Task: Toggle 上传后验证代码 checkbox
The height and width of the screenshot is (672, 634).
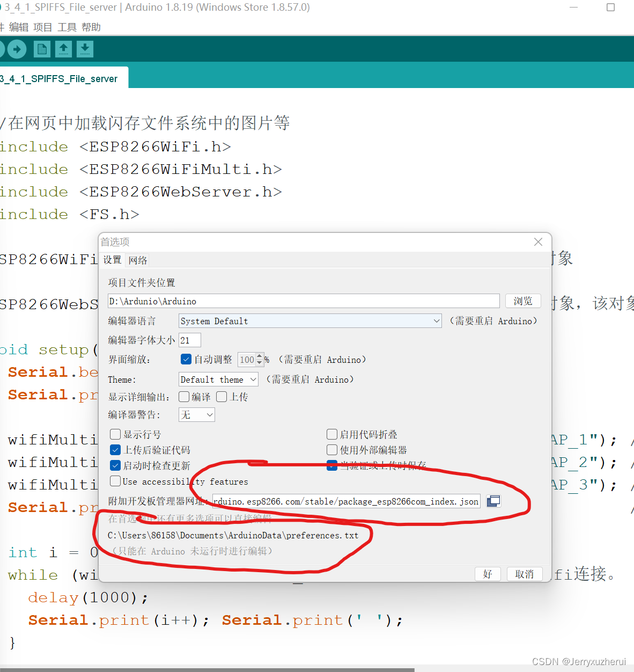Action: click(x=115, y=450)
